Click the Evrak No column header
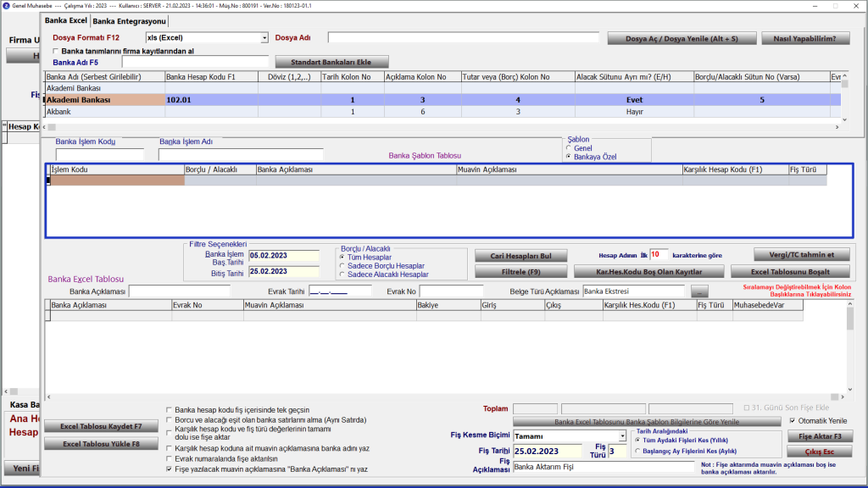The image size is (868, 488). [x=208, y=305]
